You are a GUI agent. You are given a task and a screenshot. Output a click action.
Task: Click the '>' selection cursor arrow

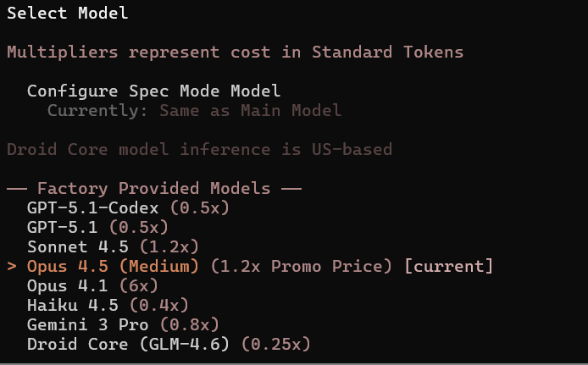tap(12, 266)
